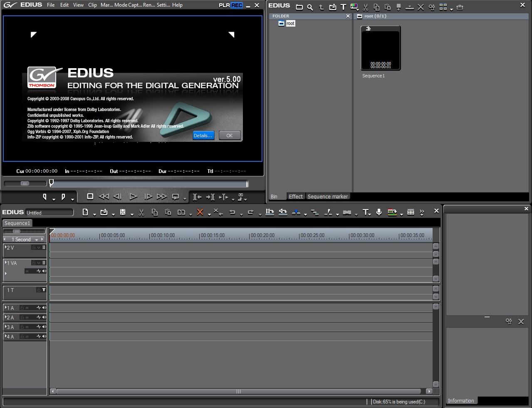
Task: Open the Save Project dropdown arrow
Action: (132, 214)
